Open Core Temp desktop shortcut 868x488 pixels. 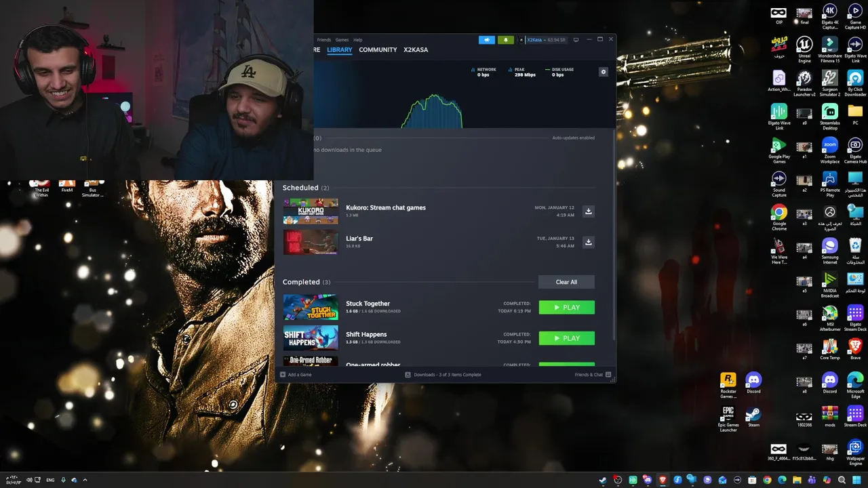(830, 350)
